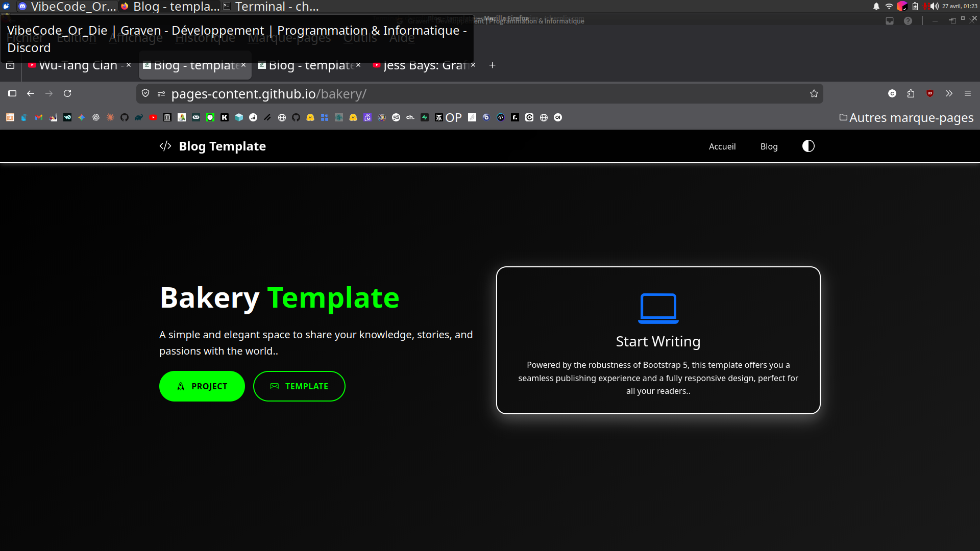Open the Firefox hamburger application menu
This screenshot has height=551, width=980.
(967, 93)
